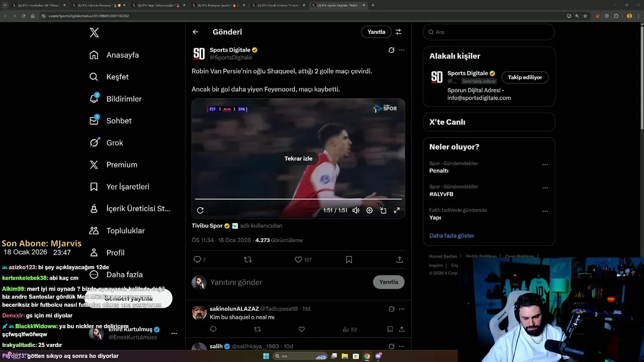Go back using the Gönderi arrow
Screen dimensions: 644x362
(x=196, y=32)
